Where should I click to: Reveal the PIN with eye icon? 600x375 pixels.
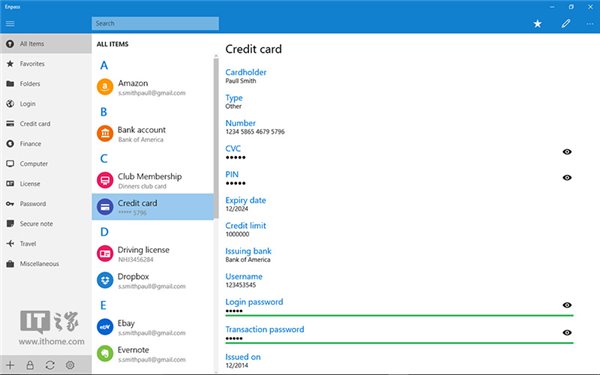coord(567,178)
